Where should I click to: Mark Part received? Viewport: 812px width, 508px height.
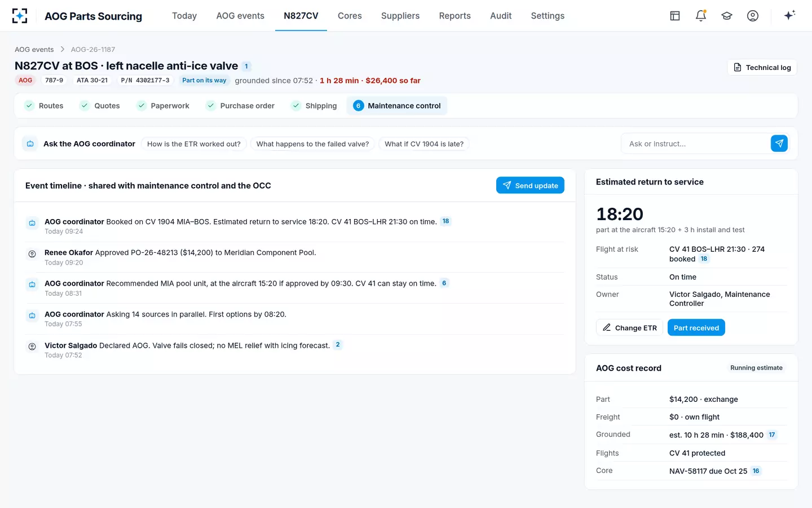point(696,328)
